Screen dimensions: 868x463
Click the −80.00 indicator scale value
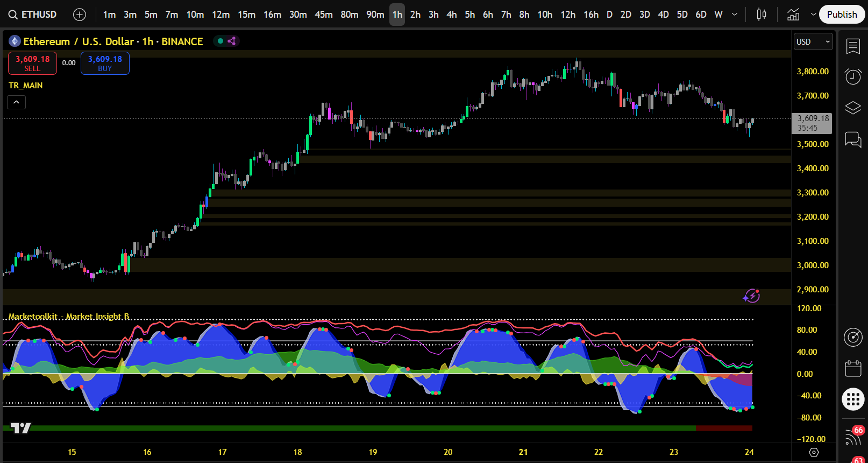809,418
